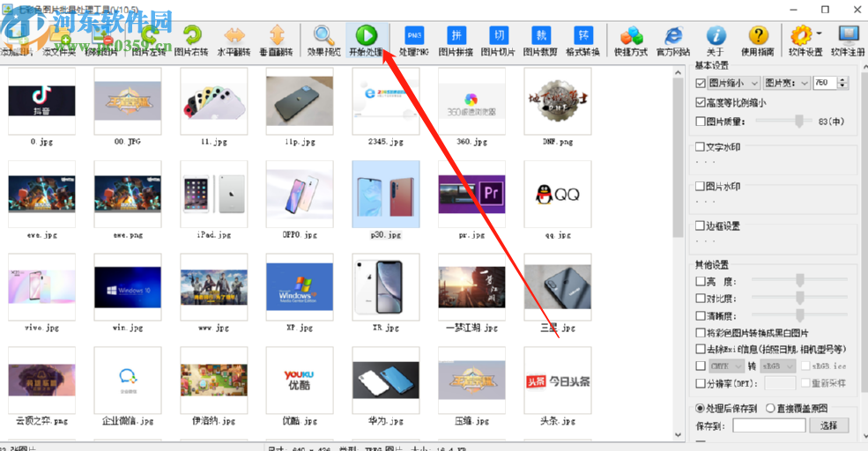Select the 0.jpg TikTok thumbnail

point(41,101)
